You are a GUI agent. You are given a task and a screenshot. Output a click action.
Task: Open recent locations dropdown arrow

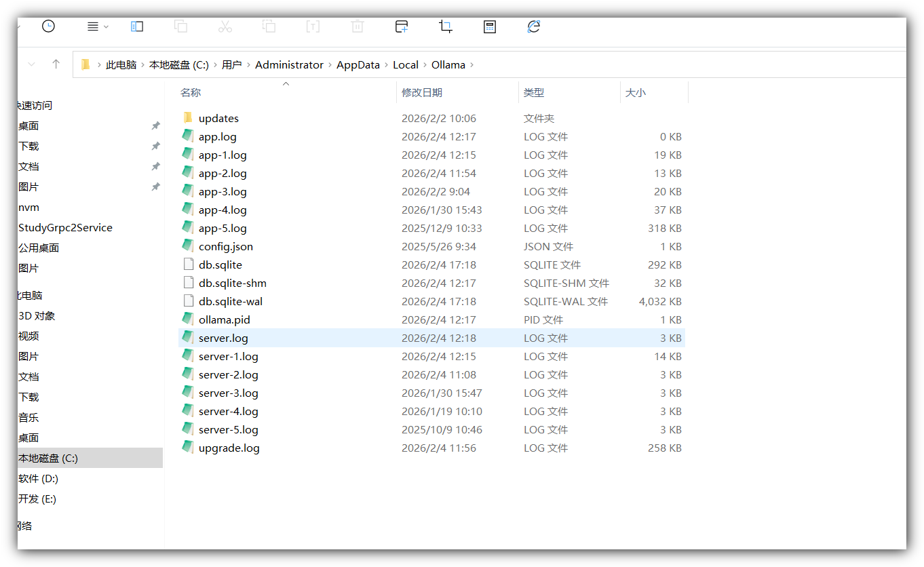click(31, 64)
